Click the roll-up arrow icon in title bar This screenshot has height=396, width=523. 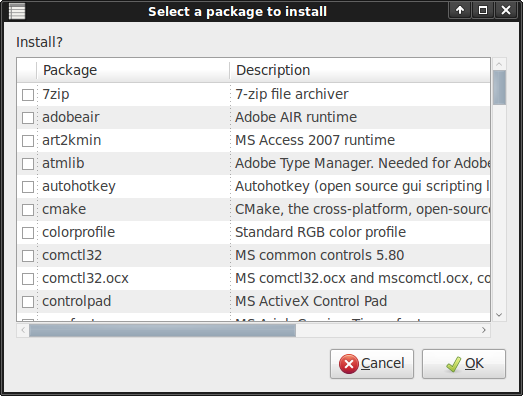pyautogui.click(x=460, y=10)
